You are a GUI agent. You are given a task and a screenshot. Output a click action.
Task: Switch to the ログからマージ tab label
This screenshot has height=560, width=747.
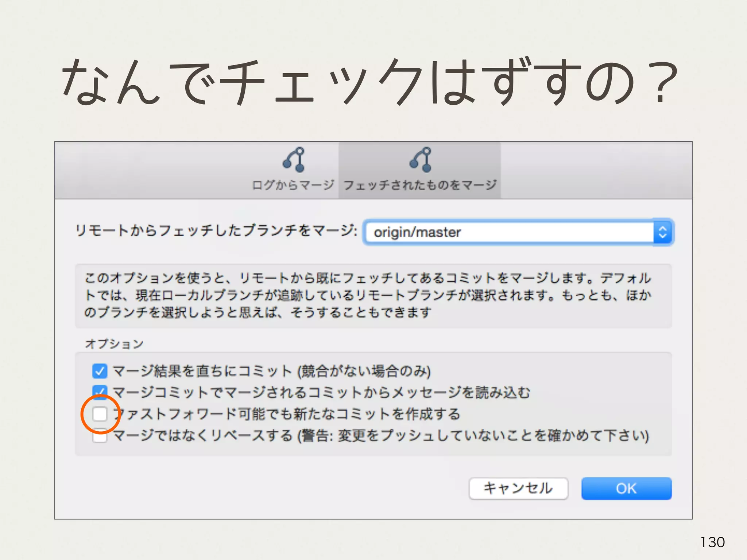pos(293,185)
